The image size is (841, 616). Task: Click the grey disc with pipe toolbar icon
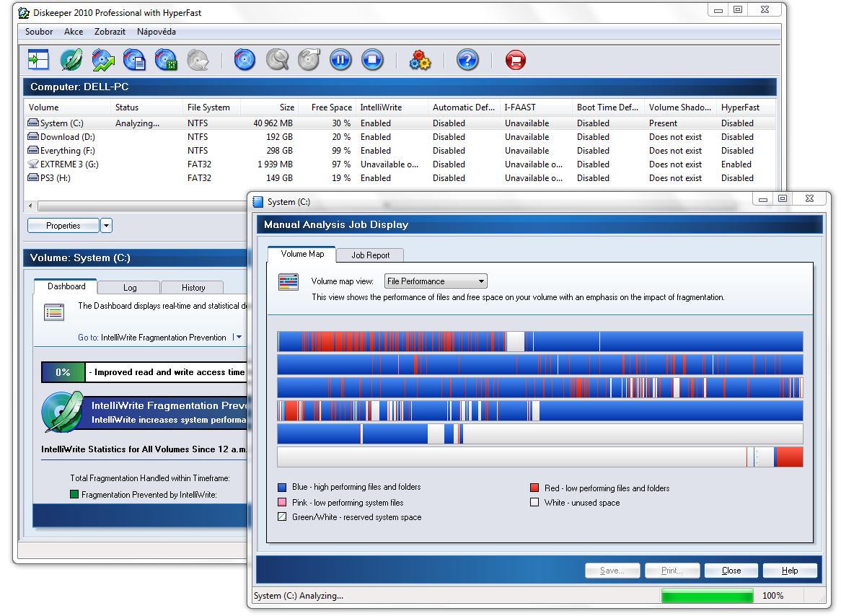(309, 60)
